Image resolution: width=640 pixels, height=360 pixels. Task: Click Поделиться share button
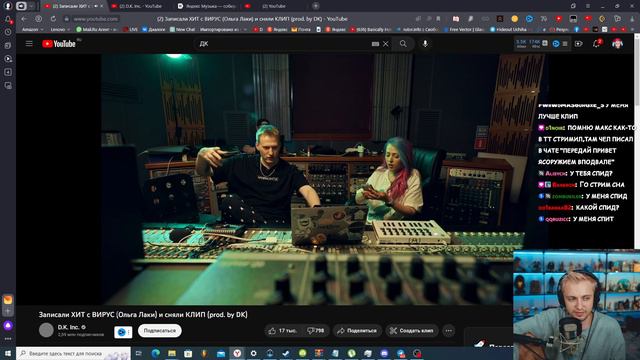(357, 331)
